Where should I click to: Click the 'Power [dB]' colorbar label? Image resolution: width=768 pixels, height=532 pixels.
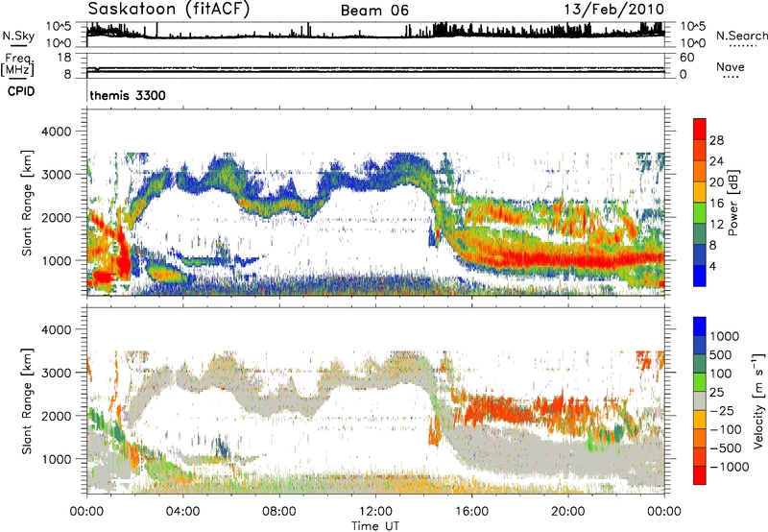[x=732, y=203]
